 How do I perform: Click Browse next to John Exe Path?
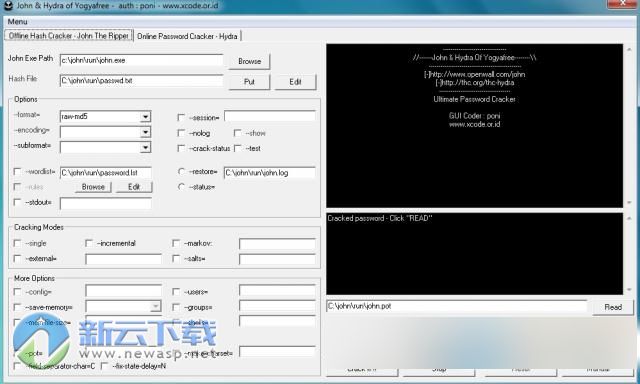[249, 61]
